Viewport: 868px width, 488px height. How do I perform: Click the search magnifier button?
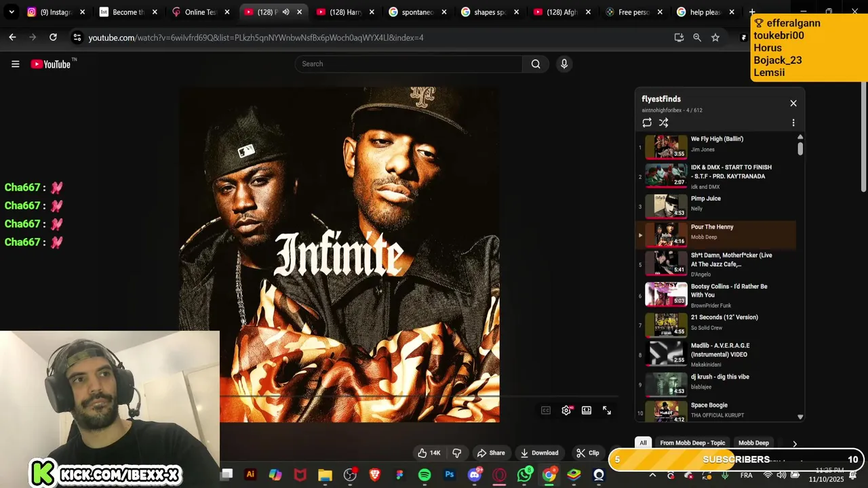click(536, 64)
